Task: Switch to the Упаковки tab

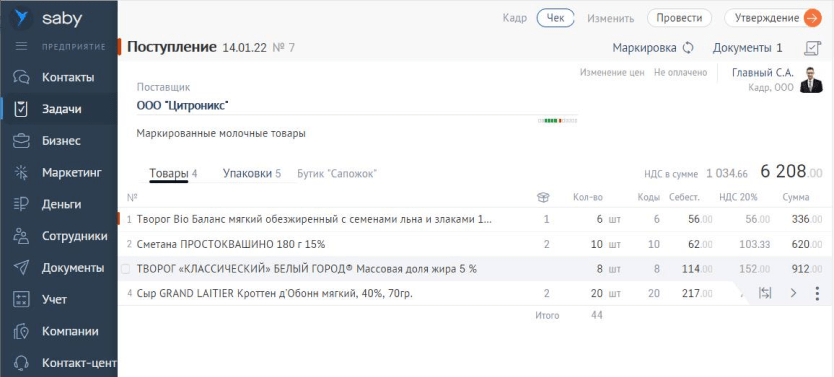Action: pyautogui.click(x=252, y=173)
